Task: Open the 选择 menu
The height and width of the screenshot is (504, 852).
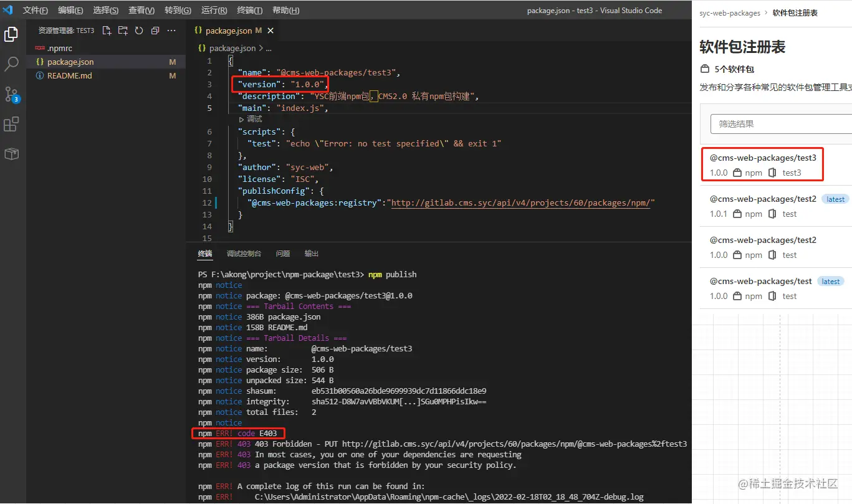Action: 106,11
